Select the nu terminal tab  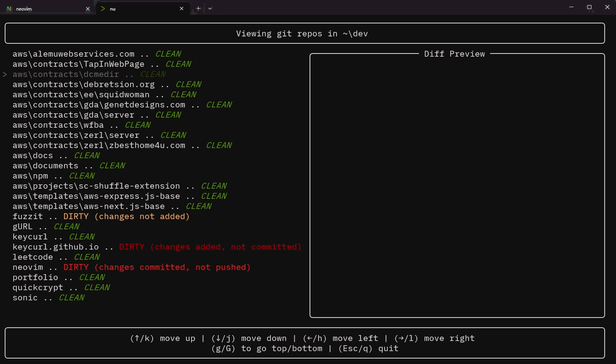pyautogui.click(x=143, y=9)
